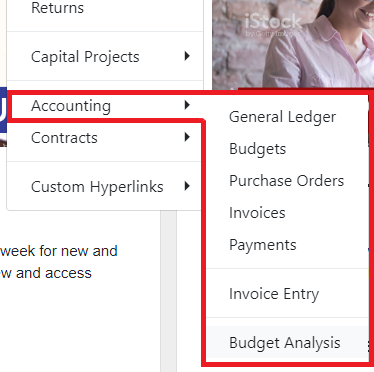
Task: Open the Accounting menu item
Action: pos(105,106)
